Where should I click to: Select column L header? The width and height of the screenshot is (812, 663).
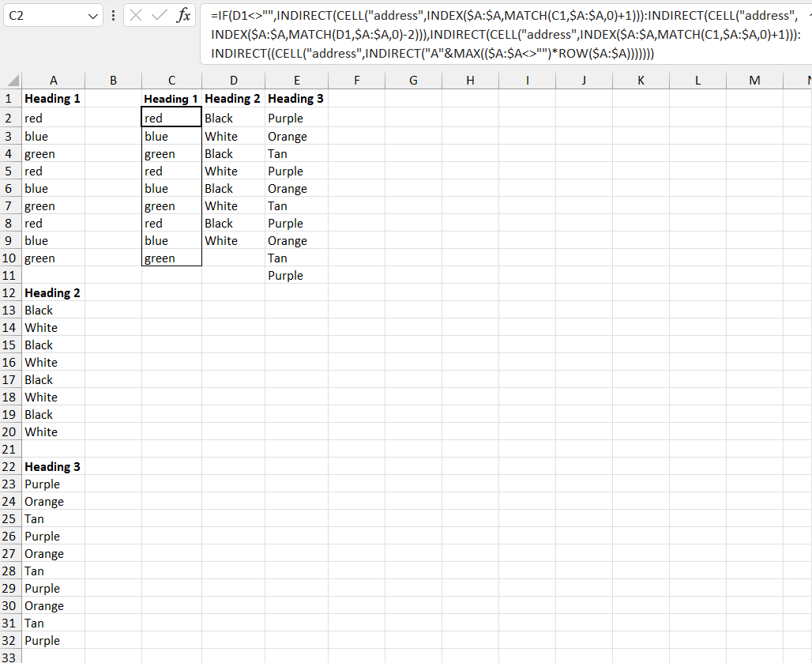(698, 81)
